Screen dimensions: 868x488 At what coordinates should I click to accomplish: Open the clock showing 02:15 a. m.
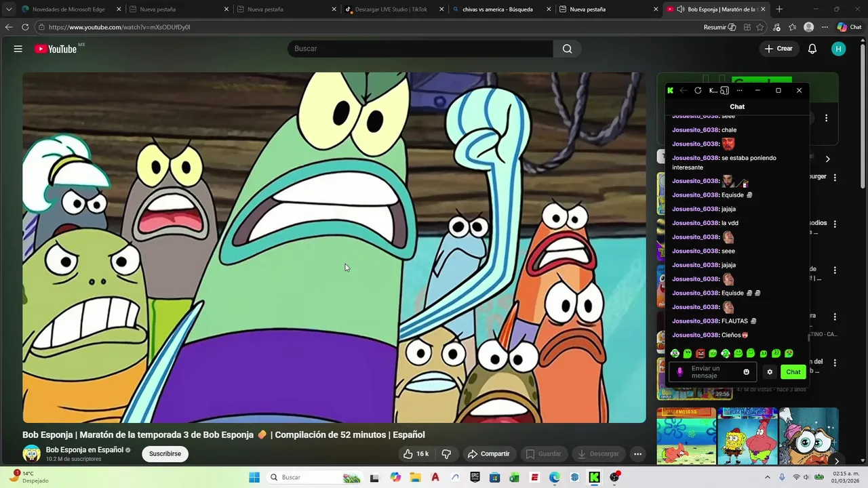pos(846,477)
